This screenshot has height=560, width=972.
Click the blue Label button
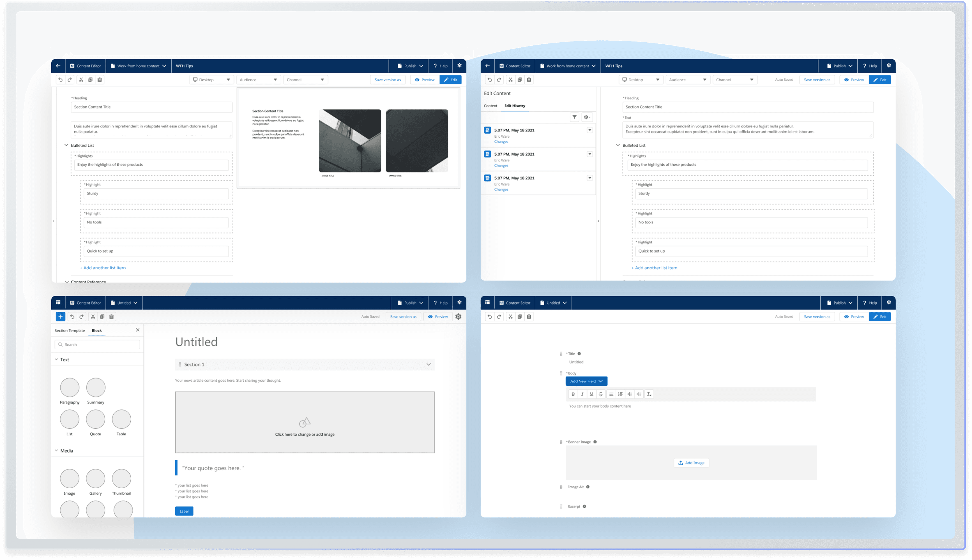coord(184,511)
